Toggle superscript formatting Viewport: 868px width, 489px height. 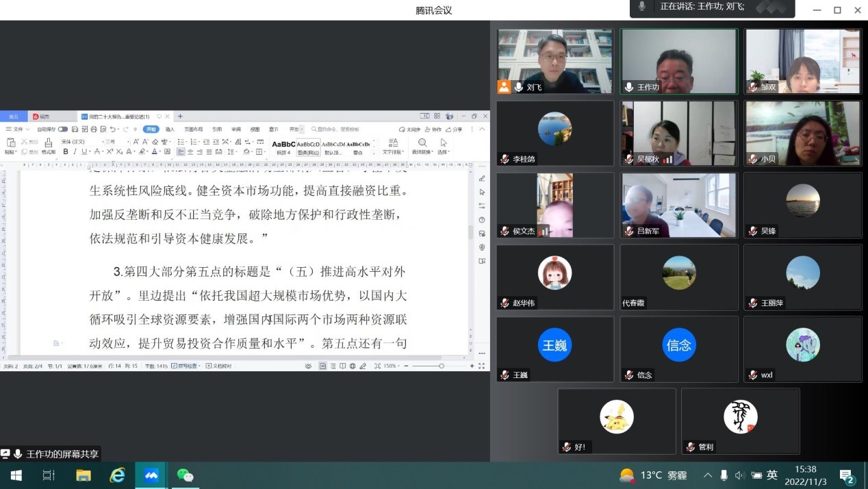110,151
